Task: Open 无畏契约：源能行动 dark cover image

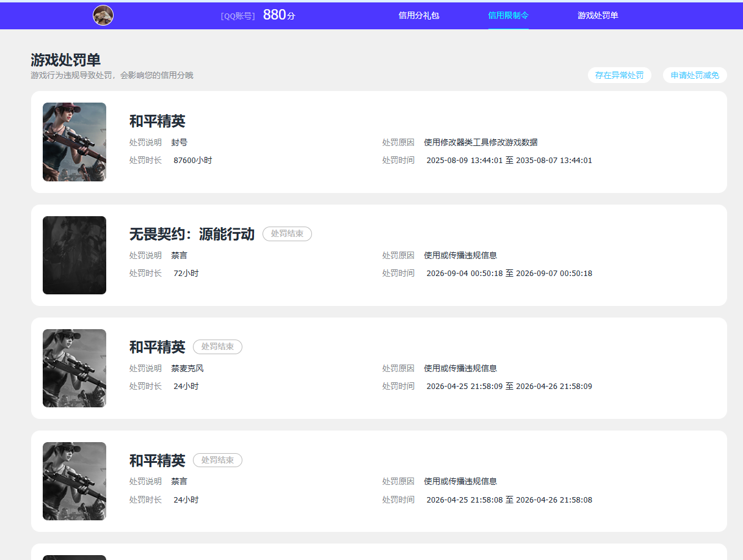Action: [74, 255]
